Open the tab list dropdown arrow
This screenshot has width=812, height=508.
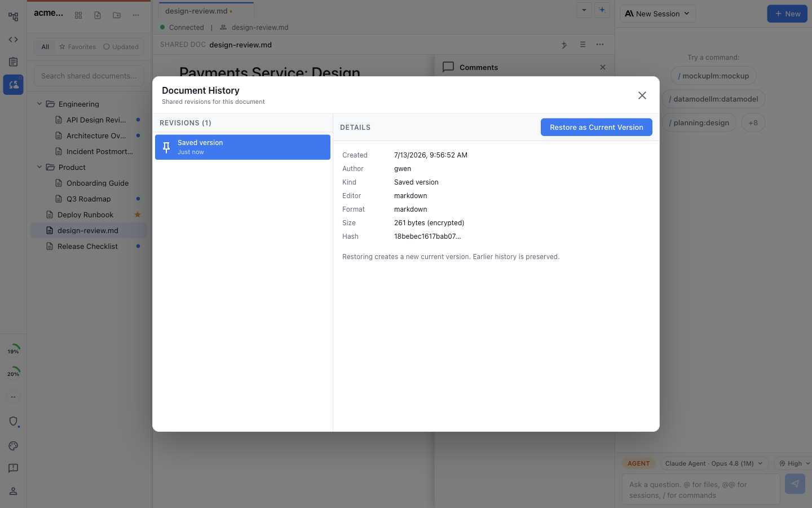(584, 10)
